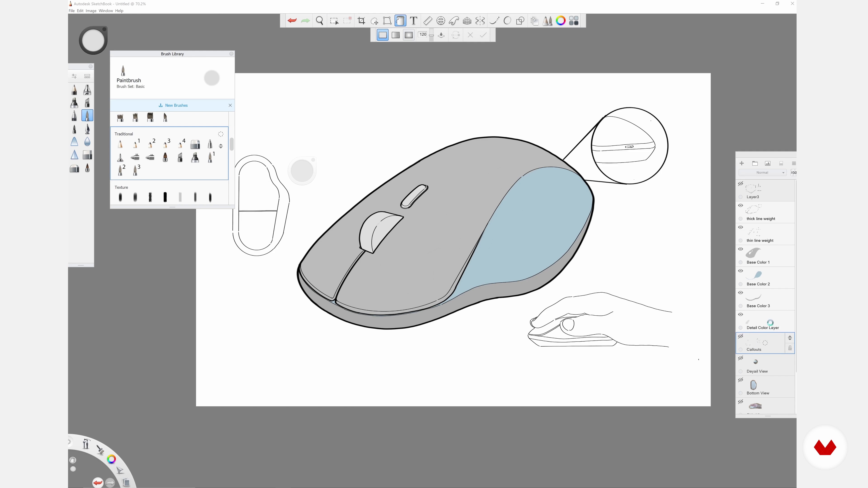Open the Copic Color Library icon

click(574, 21)
